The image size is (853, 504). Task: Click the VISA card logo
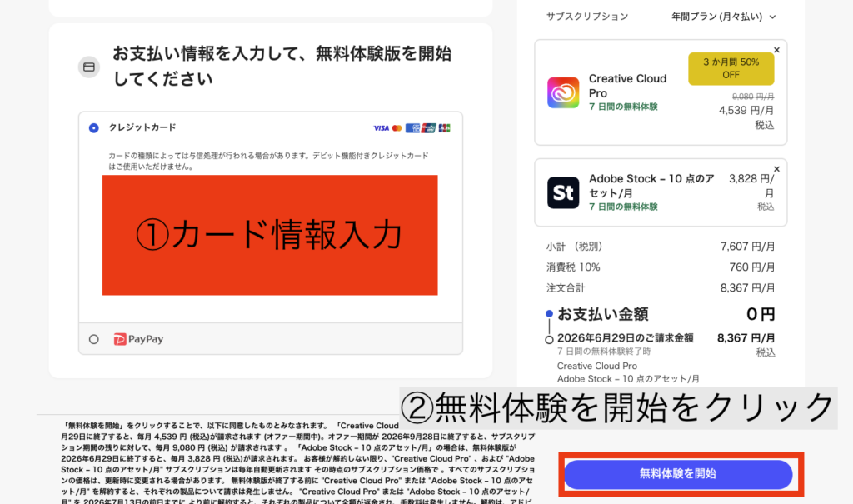click(381, 128)
